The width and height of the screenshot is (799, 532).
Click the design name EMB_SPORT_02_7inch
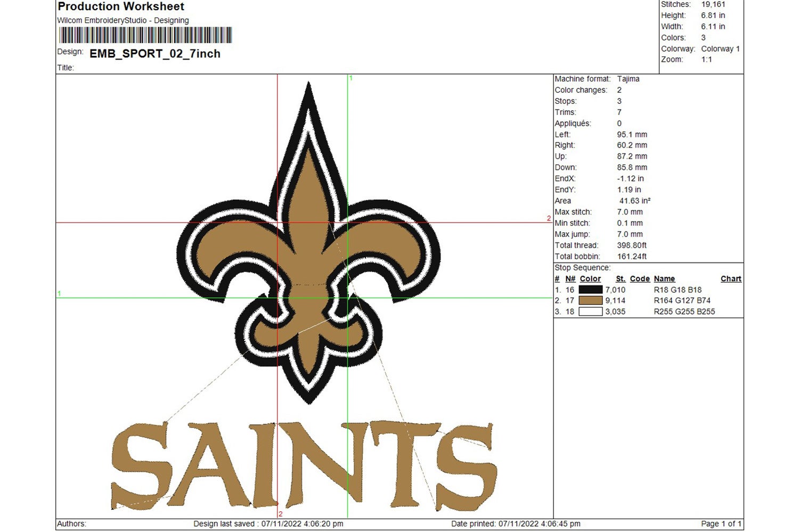click(154, 54)
